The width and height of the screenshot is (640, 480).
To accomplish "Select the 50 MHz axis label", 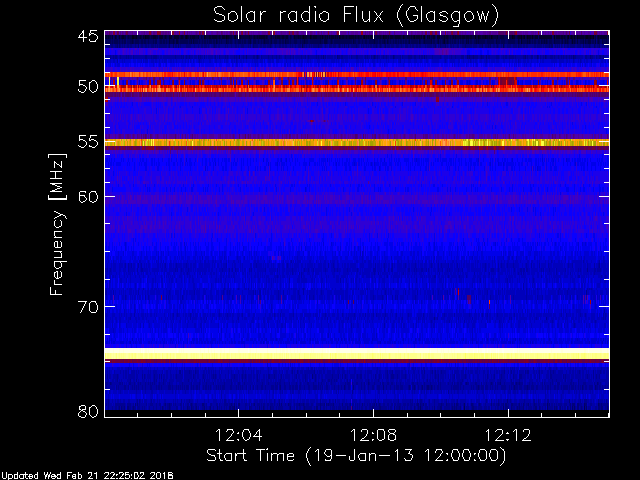I will 88,87.
